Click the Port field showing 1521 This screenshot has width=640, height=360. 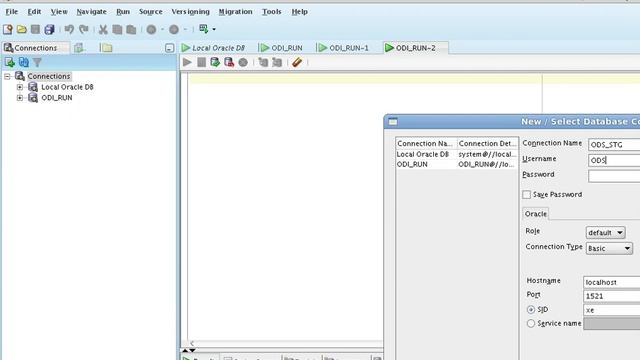point(611,296)
